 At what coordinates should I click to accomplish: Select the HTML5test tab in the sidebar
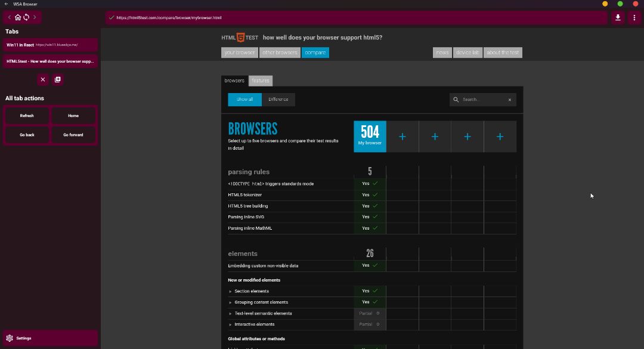50,61
